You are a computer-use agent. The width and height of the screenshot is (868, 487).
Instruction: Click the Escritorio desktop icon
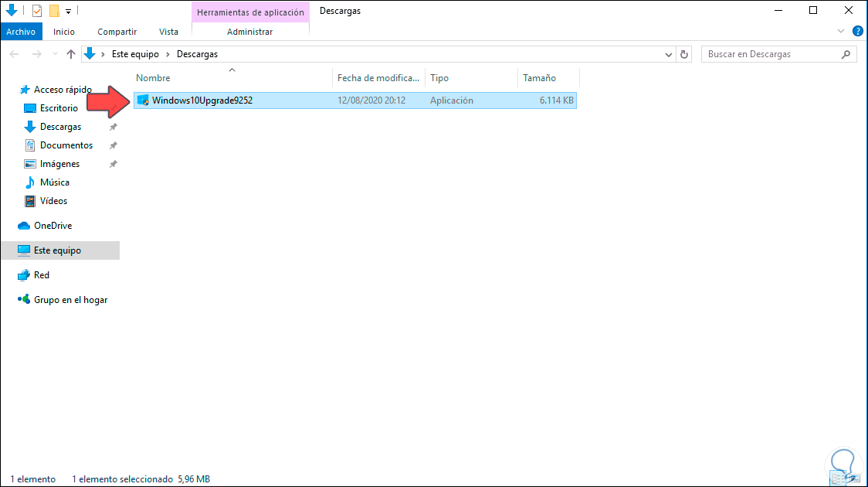pos(30,108)
